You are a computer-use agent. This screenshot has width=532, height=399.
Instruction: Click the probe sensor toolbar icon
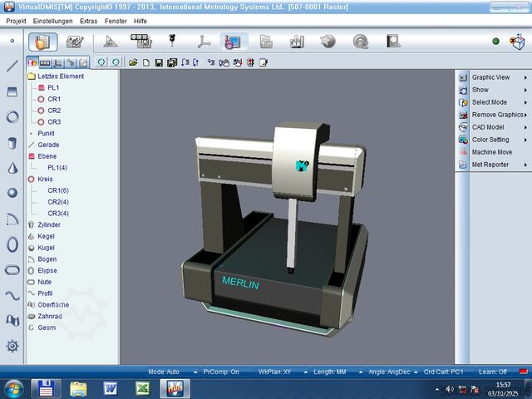coord(173,41)
